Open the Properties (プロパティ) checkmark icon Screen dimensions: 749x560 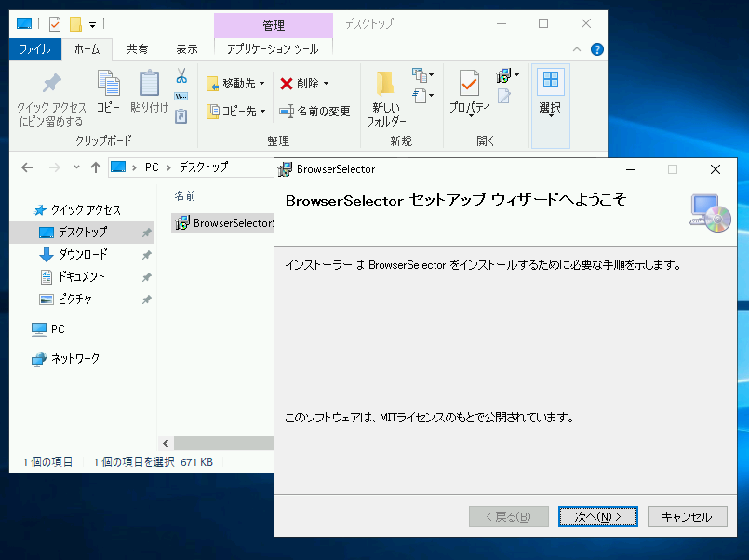[x=470, y=93]
